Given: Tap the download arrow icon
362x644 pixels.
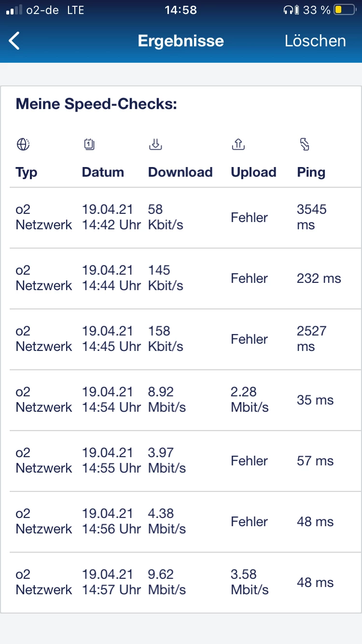Looking at the screenshot, I should (155, 144).
